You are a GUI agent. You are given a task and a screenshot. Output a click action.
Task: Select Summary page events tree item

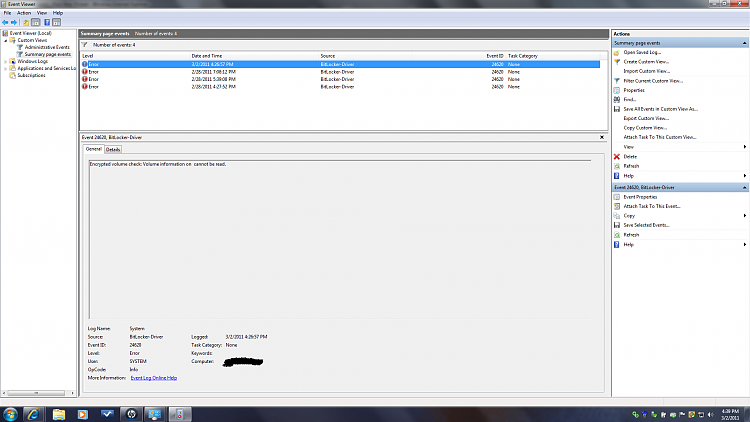(47, 55)
